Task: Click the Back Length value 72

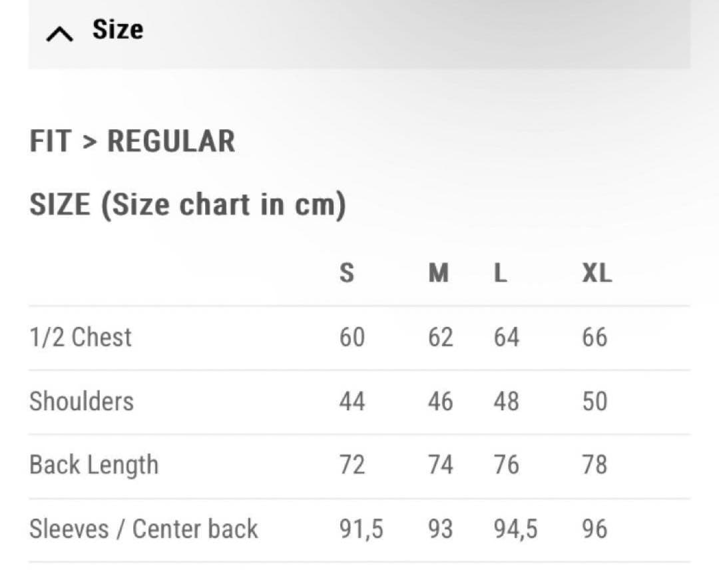Action: tap(352, 465)
